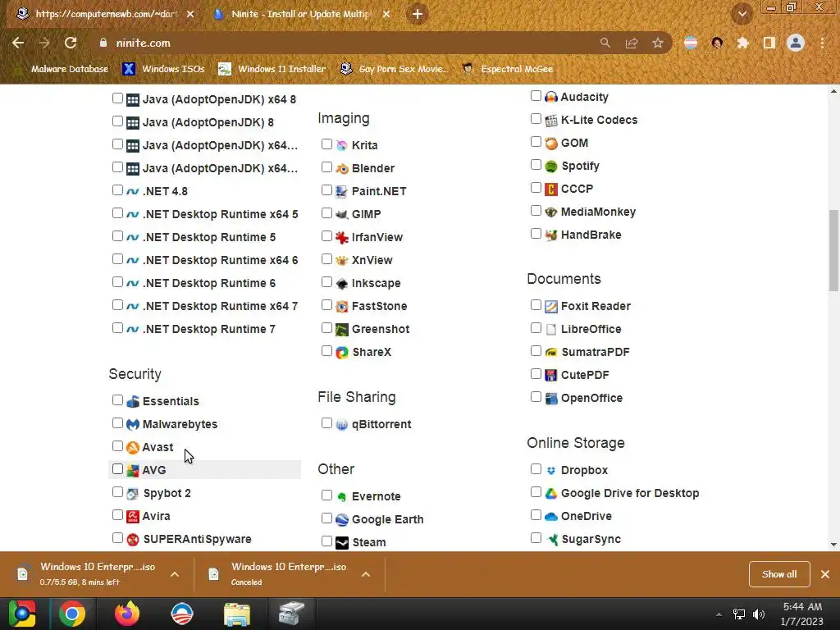840x630 pixels.
Task: Click the Blender app icon
Action: 341,168
